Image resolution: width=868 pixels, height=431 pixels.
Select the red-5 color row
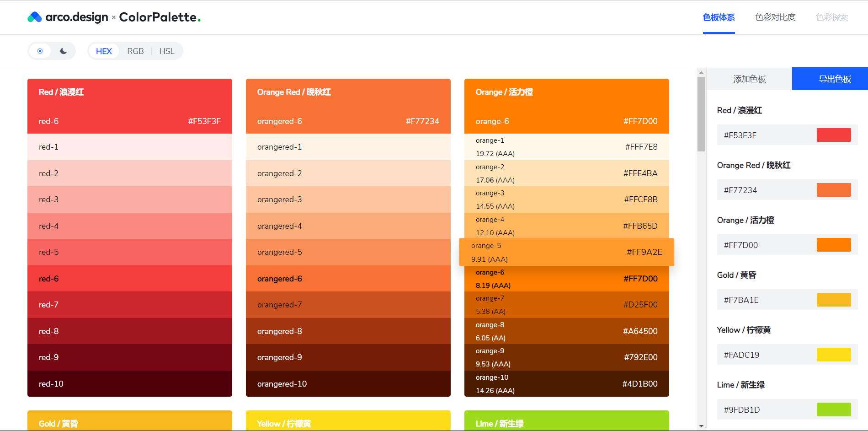click(130, 252)
